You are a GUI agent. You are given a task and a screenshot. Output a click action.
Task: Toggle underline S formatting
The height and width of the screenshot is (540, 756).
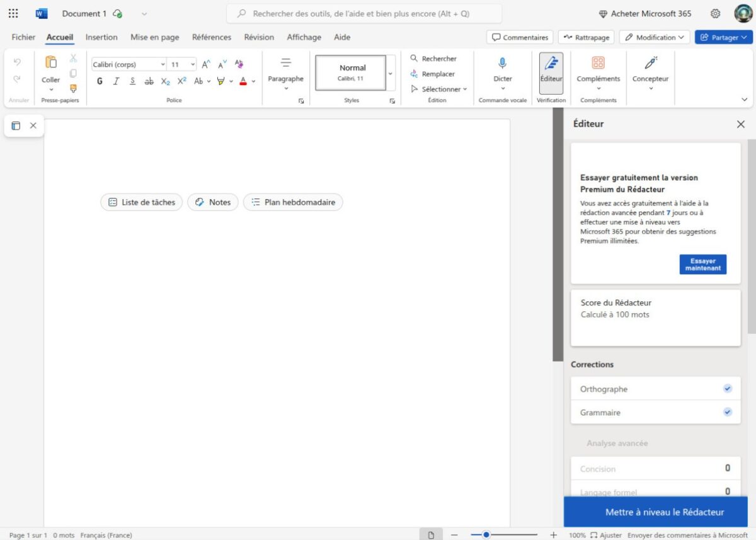[132, 81]
